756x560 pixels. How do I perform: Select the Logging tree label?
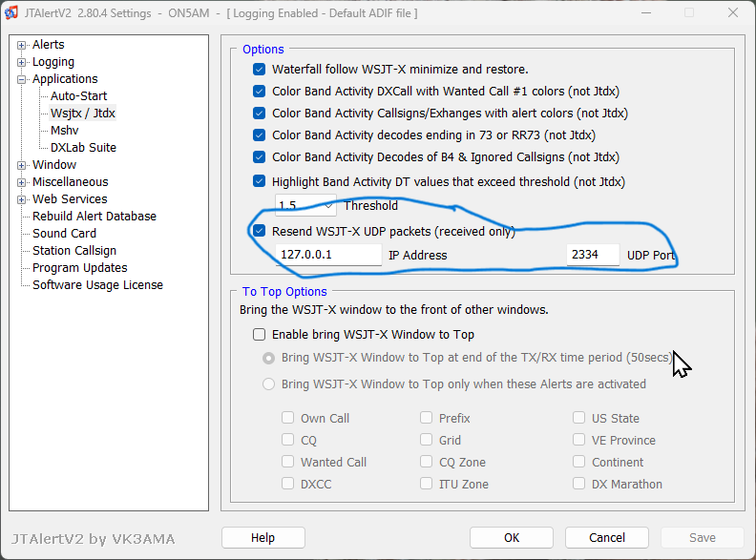53,62
